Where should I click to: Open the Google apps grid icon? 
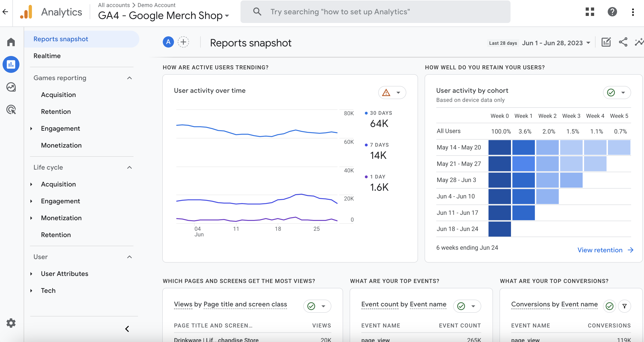coord(590,12)
